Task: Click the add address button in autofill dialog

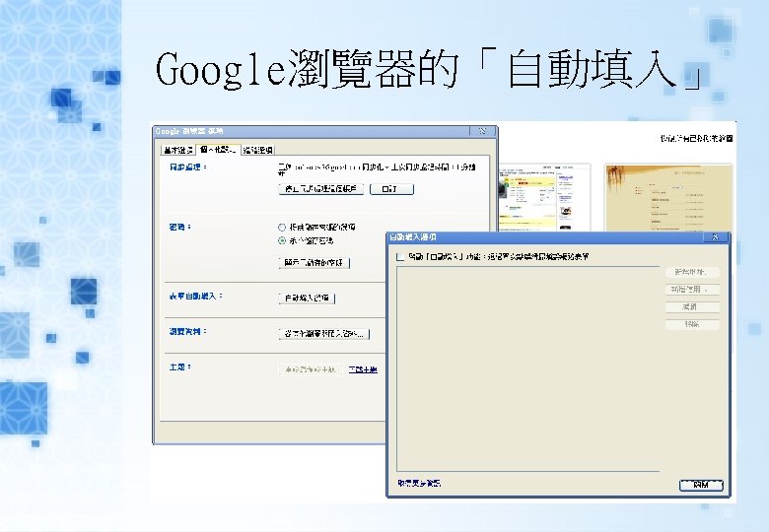Action: [692, 272]
